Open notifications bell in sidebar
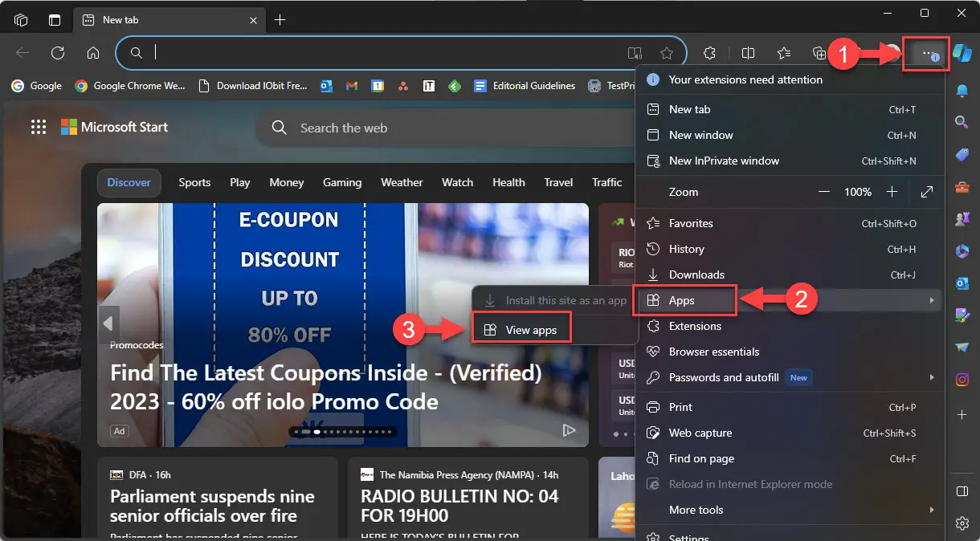The height and width of the screenshot is (541, 980). point(962,91)
